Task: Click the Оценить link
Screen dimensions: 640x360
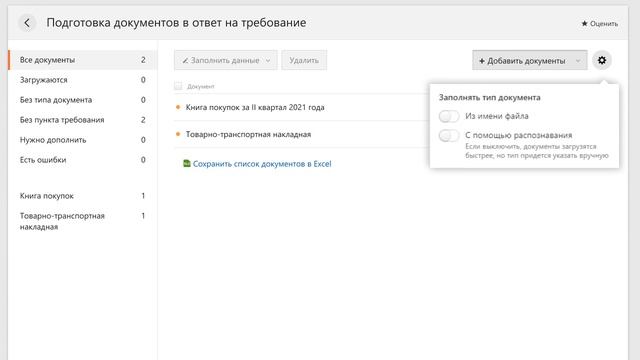Action: coord(604,24)
